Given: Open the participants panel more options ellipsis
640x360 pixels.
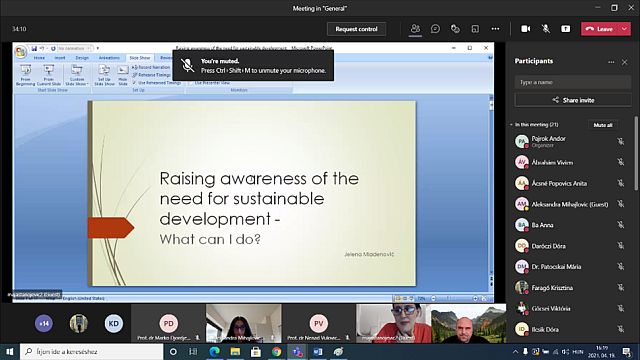Looking at the screenshot, I should (x=611, y=62).
